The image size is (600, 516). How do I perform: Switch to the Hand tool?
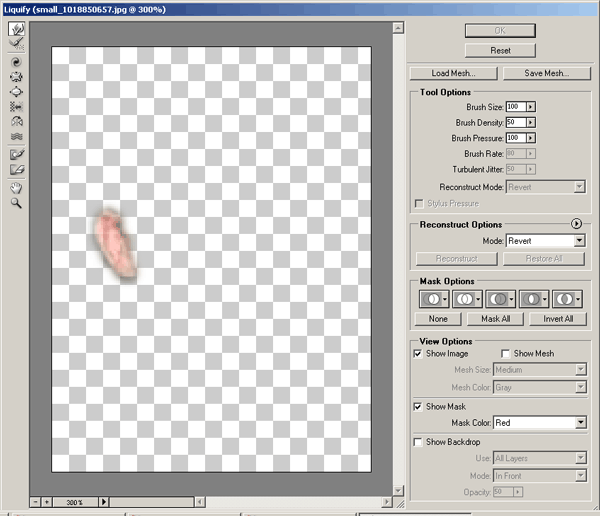click(x=16, y=187)
